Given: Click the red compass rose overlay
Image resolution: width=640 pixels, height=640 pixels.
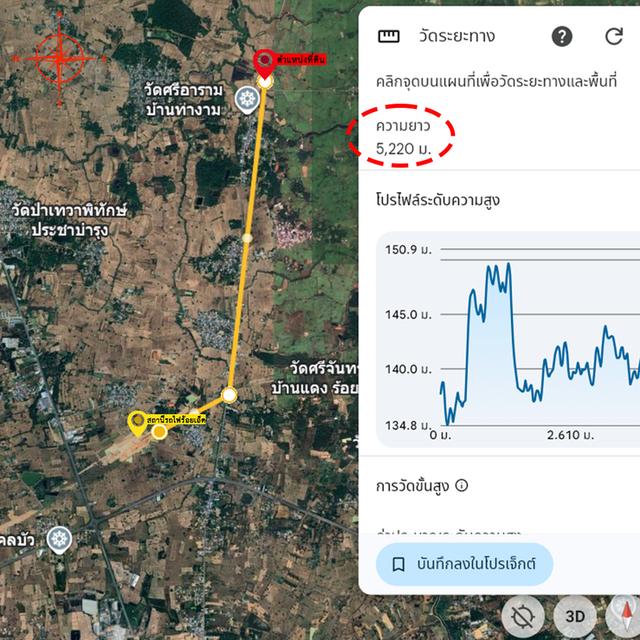Looking at the screenshot, I should coord(60,58).
